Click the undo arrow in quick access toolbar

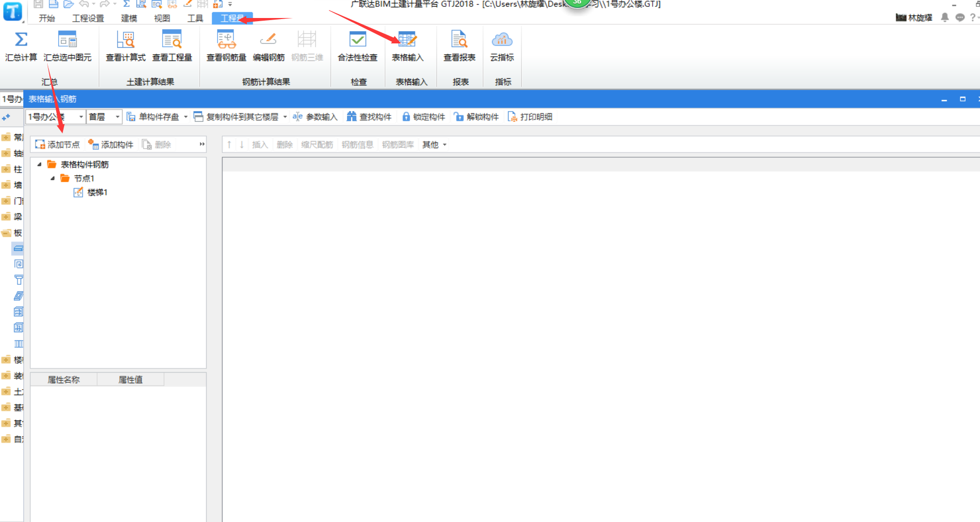pos(84,4)
